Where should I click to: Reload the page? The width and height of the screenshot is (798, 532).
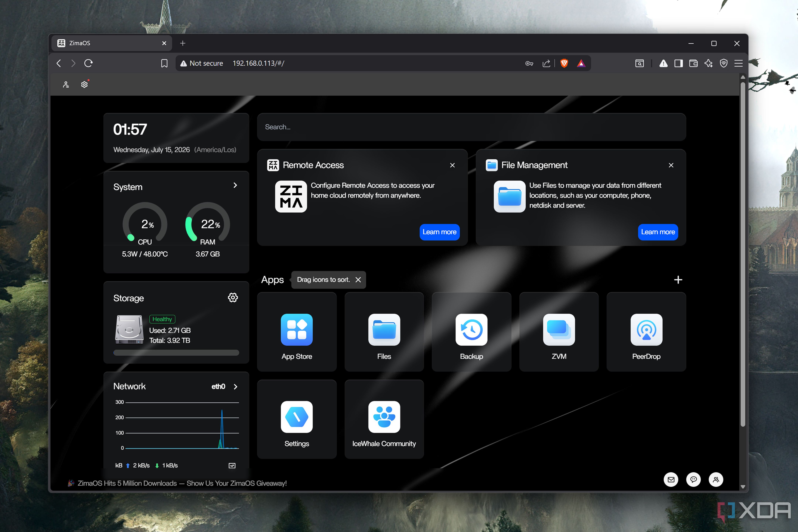click(88, 63)
